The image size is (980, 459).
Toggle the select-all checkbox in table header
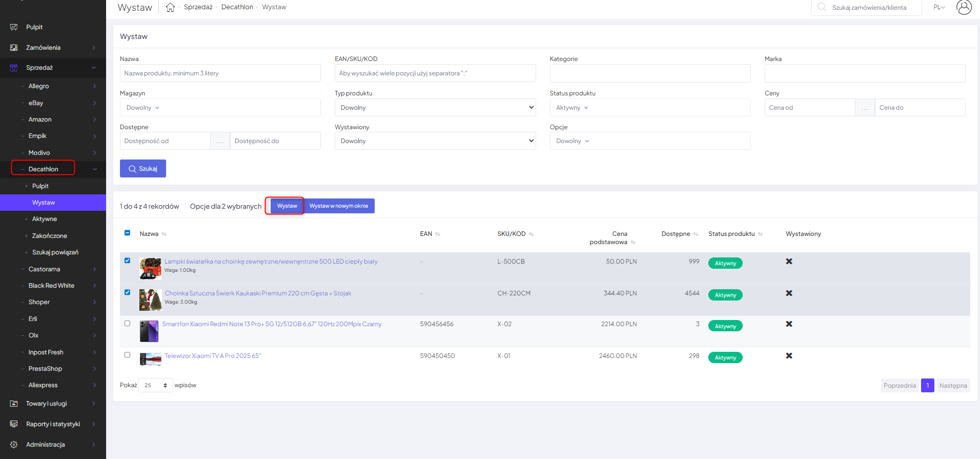point(127,233)
